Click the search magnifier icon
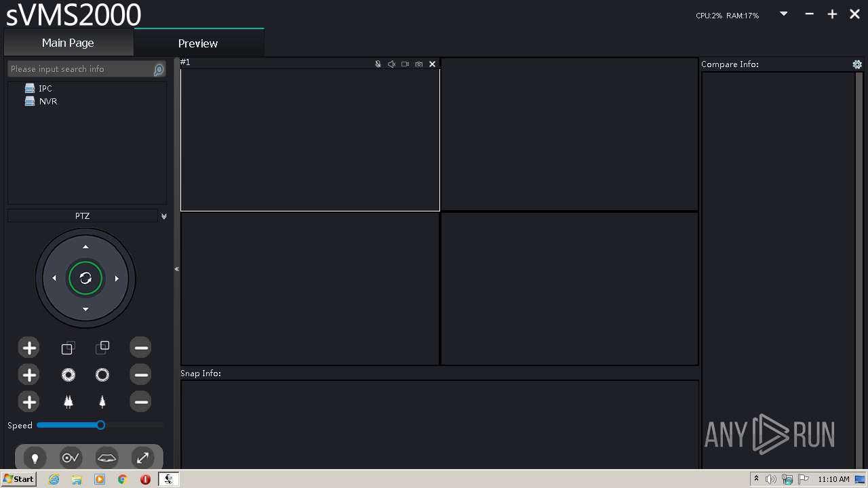Viewport: 868px width, 488px height. click(159, 69)
